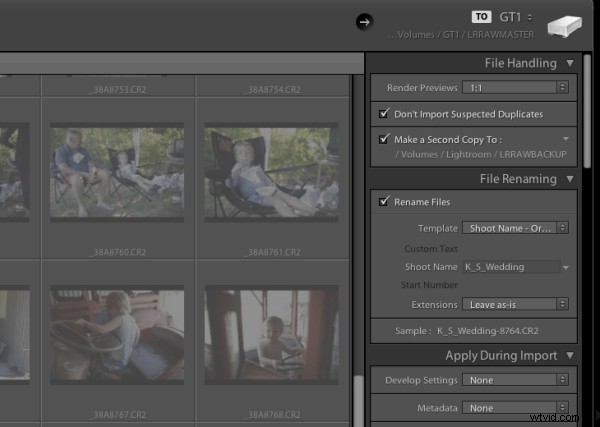The image size is (600, 427).
Task: Open second copy location arrow menu
Action: click(564, 139)
